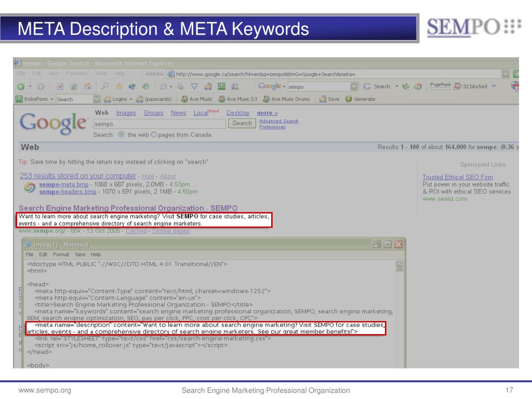Click the PageRank indicator

click(441, 86)
